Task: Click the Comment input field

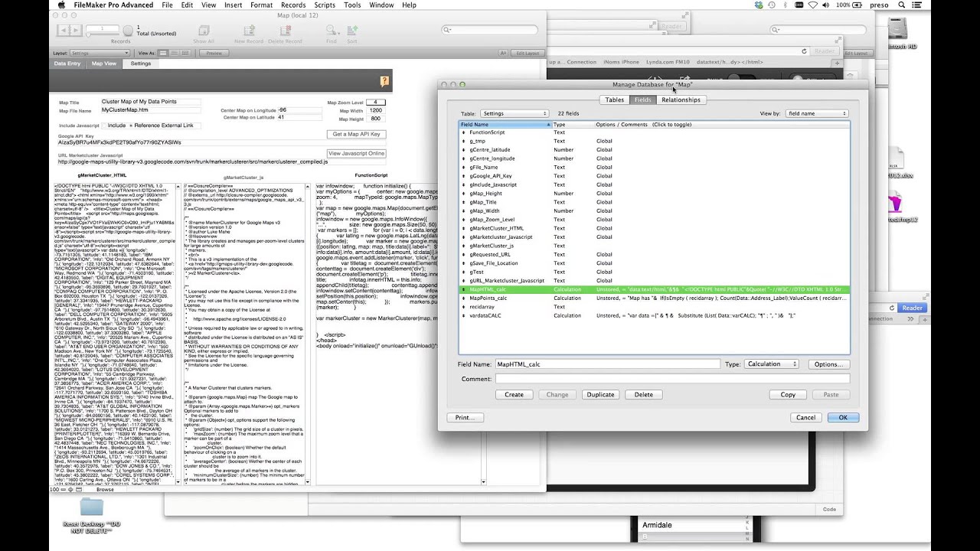Action: point(672,379)
